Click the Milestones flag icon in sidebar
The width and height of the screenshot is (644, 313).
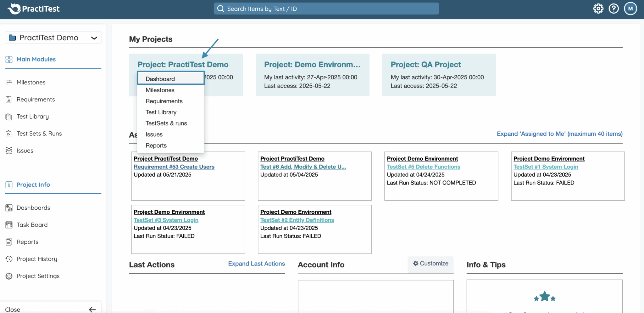click(9, 82)
